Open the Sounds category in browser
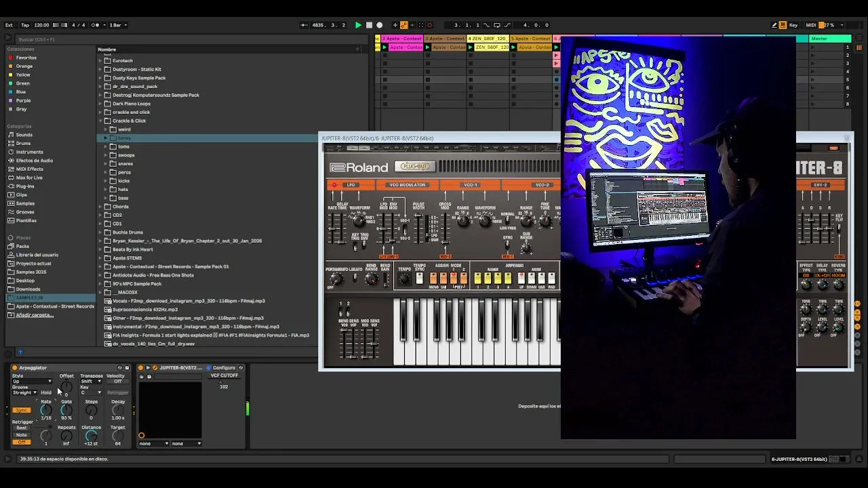The image size is (868, 488). (x=24, y=135)
